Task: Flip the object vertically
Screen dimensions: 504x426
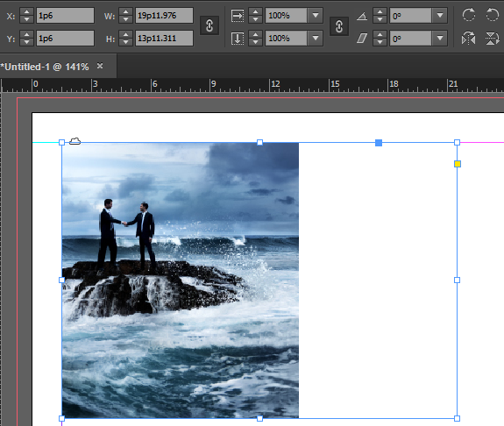Action: point(492,39)
